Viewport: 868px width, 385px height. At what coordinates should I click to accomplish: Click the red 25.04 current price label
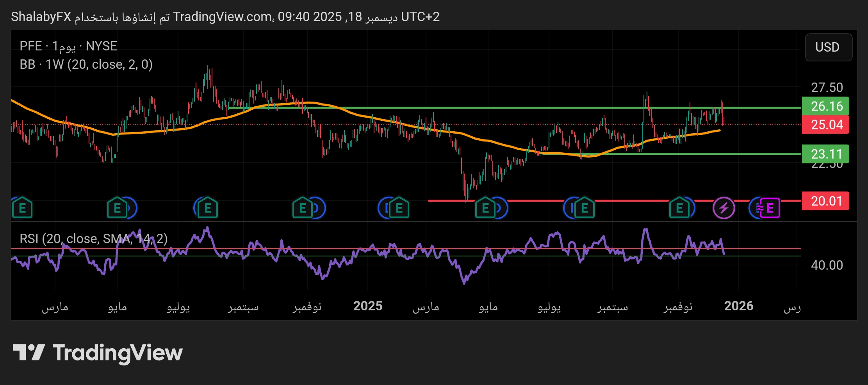pyautogui.click(x=826, y=125)
